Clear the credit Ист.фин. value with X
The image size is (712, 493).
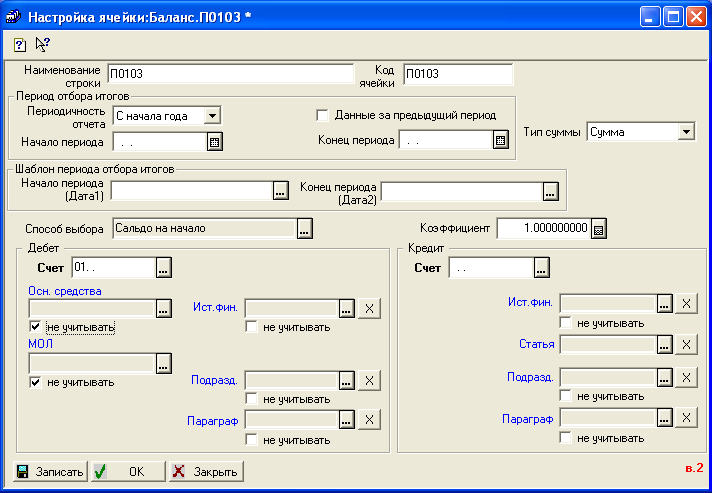coord(686,303)
